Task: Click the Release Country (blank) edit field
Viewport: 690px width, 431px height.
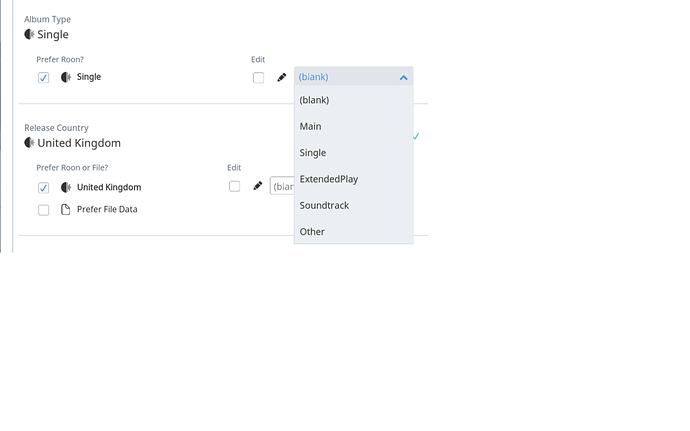Action: [282, 186]
